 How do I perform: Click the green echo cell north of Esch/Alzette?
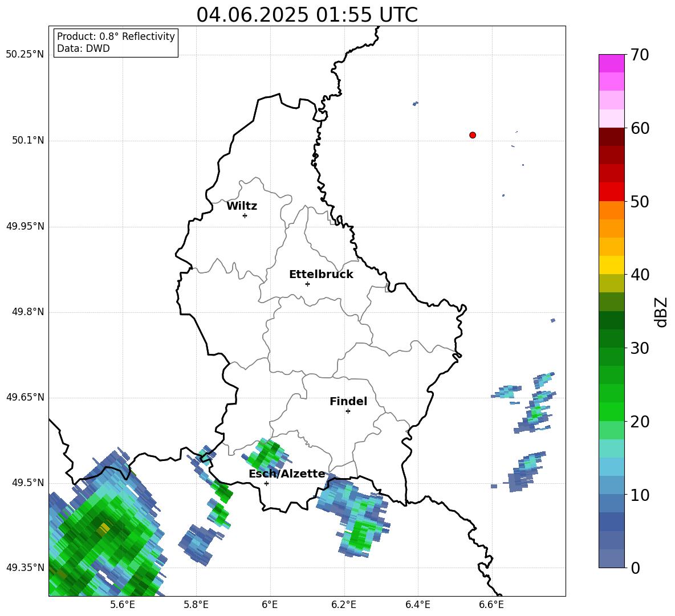(x=265, y=456)
